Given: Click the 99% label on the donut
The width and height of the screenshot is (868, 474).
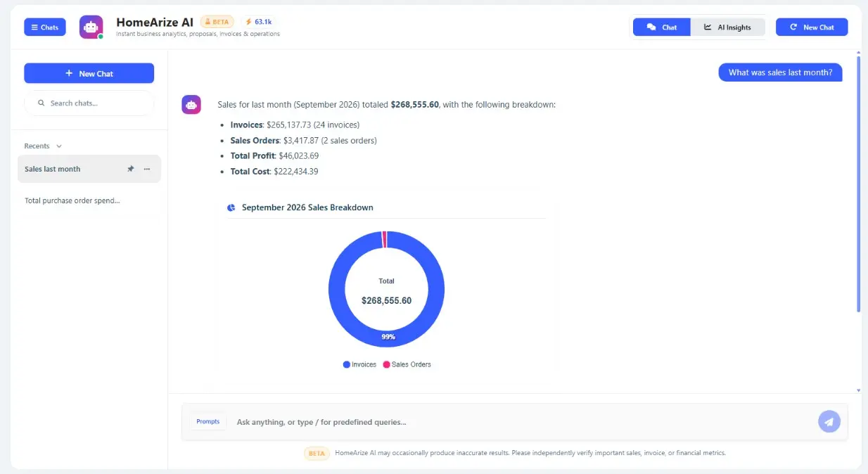Looking at the screenshot, I should pos(388,337).
